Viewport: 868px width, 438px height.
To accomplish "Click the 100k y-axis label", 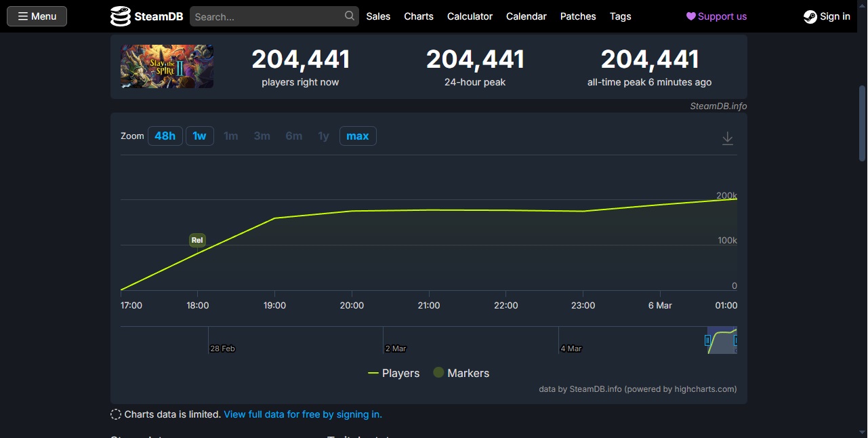I will click(728, 241).
